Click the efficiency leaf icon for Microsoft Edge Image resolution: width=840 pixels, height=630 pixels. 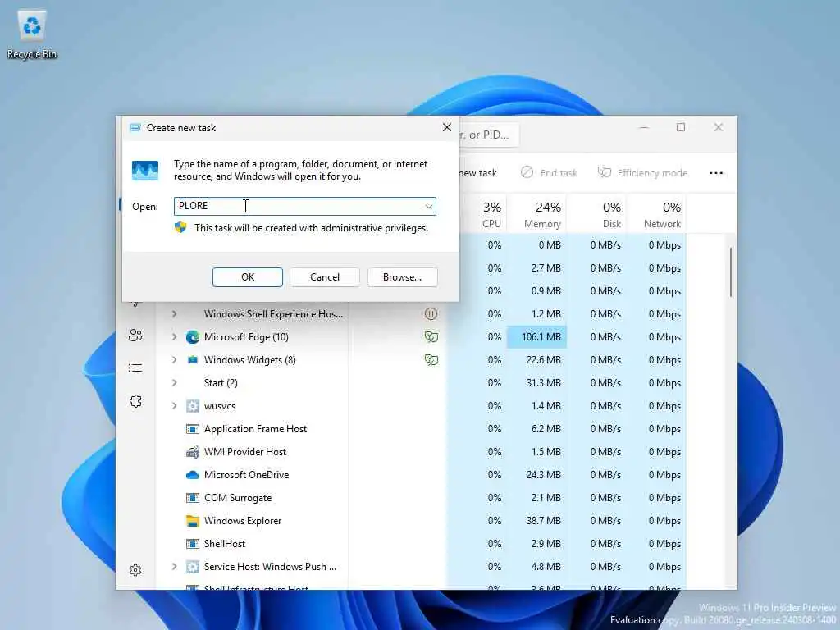point(431,337)
